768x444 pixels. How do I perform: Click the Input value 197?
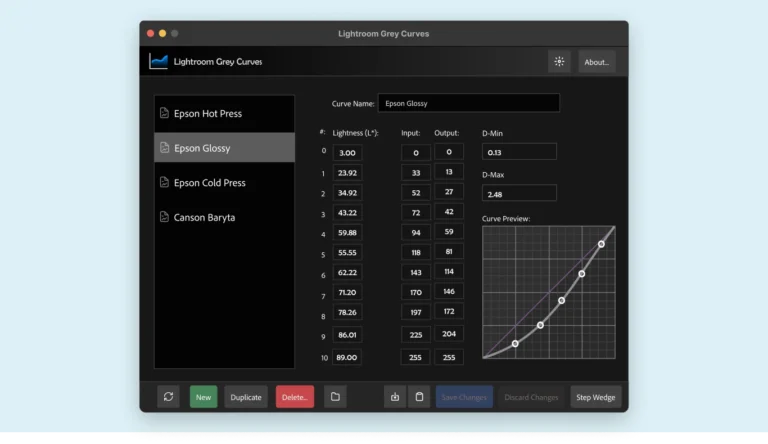click(x=416, y=312)
